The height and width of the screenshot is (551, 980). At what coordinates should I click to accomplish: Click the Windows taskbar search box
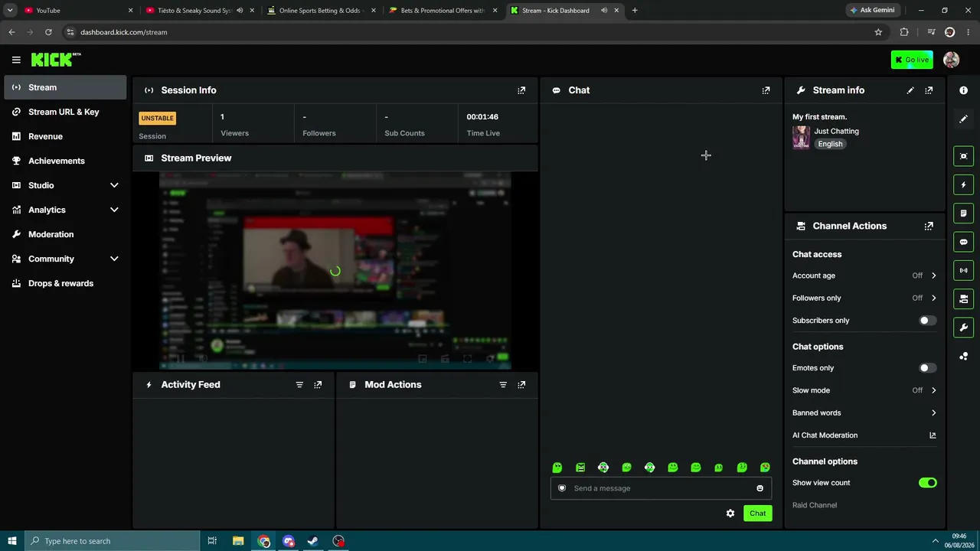(112, 541)
